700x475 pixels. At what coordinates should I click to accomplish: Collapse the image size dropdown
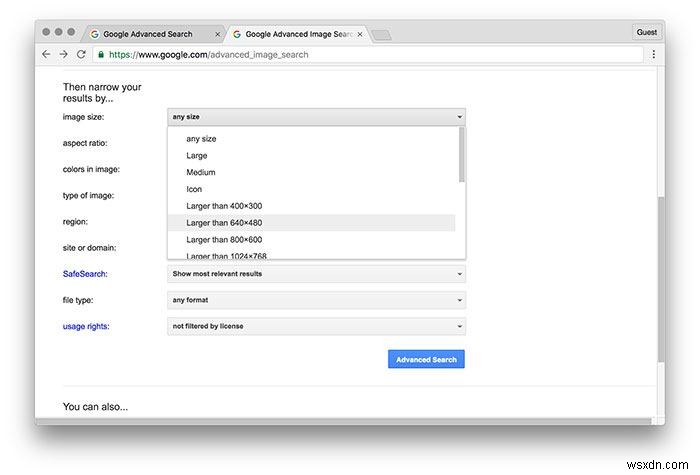coord(316,117)
